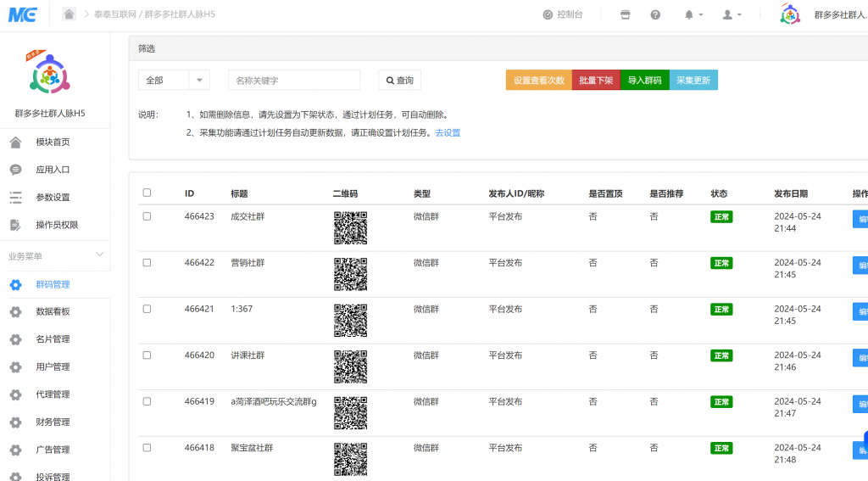Click the 正常 status badge for 466420
868x481 pixels.
coord(721,355)
